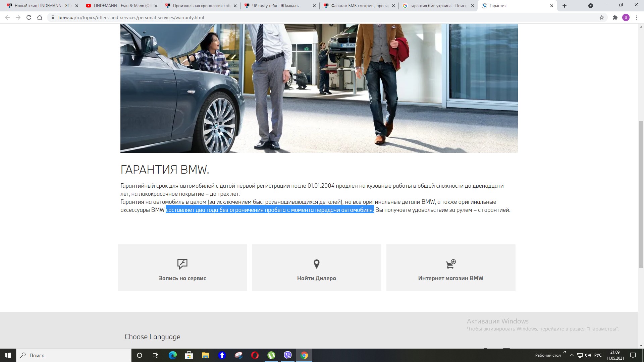
Task: Click the BMW service hero image
Action: click(x=319, y=88)
